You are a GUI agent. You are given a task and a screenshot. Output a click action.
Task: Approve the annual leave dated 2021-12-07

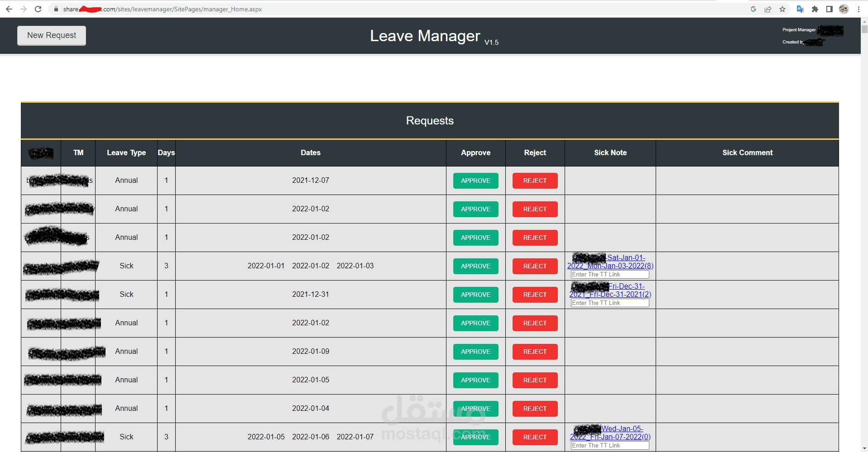[475, 181]
